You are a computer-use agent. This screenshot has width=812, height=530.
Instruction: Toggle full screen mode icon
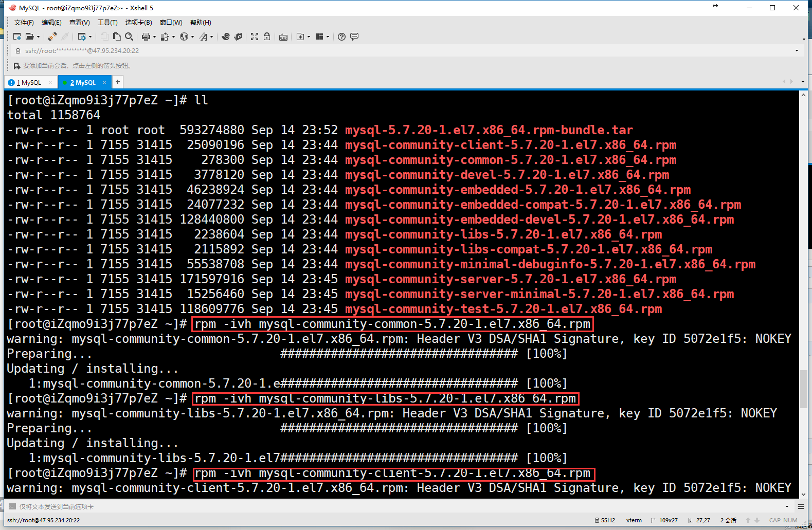point(255,36)
